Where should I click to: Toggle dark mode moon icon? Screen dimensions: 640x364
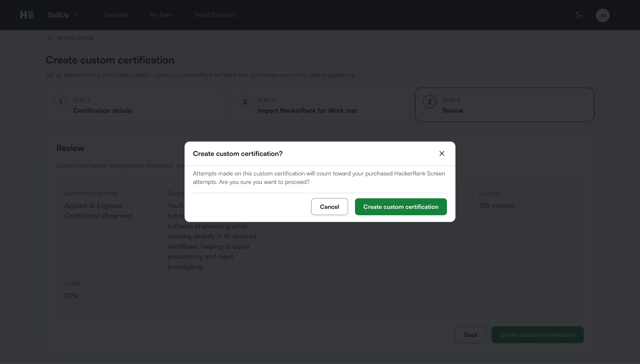(579, 15)
